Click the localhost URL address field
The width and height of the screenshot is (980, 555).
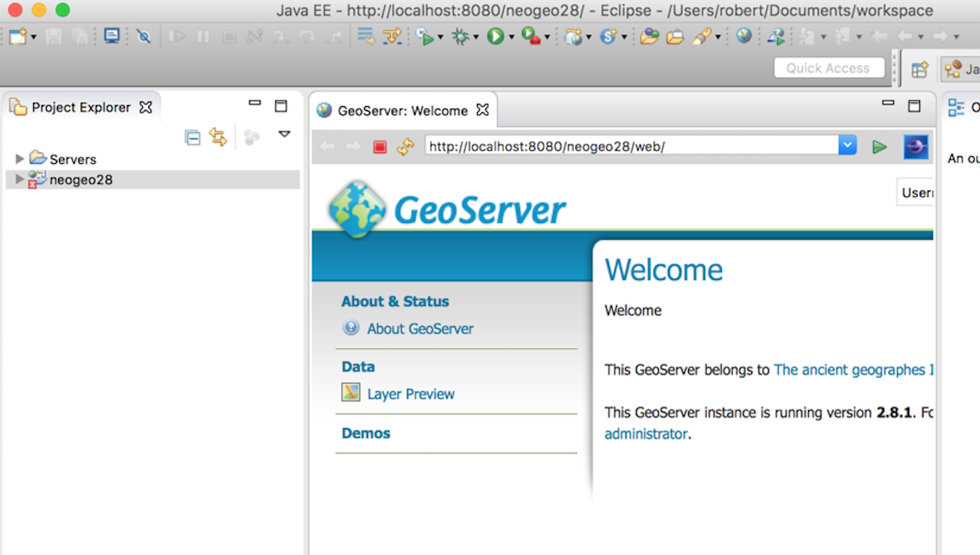coord(631,146)
